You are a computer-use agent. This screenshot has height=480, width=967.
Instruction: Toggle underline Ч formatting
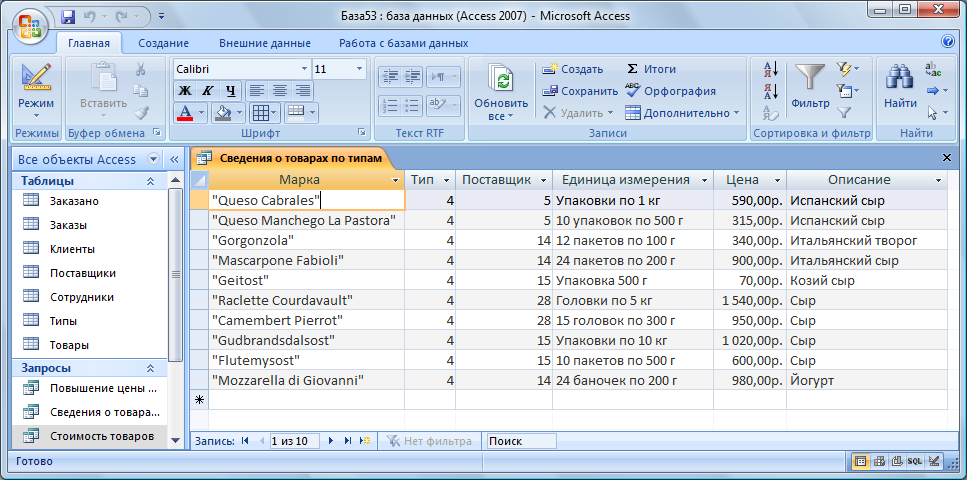[230, 91]
